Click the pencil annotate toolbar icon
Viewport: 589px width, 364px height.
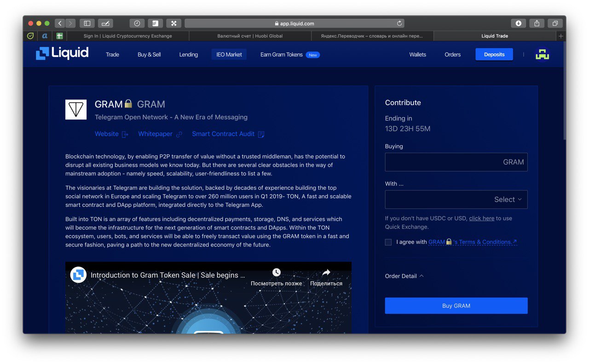(105, 23)
